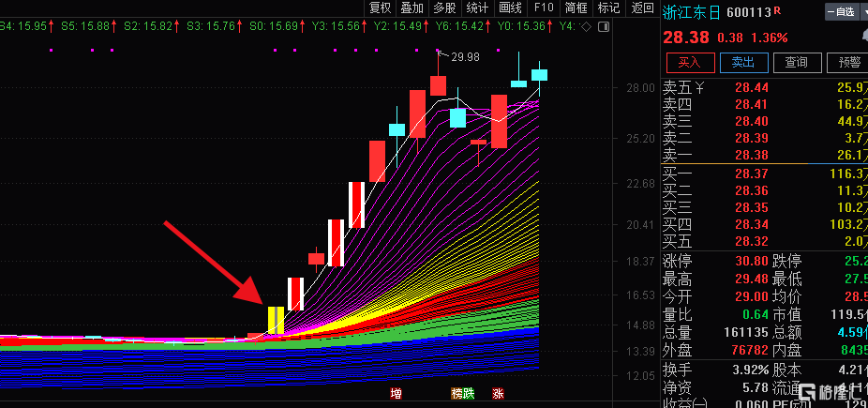This screenshot has width=868, height=408.
Task: Open 统计 statistics tool
Action: (477, 8)
